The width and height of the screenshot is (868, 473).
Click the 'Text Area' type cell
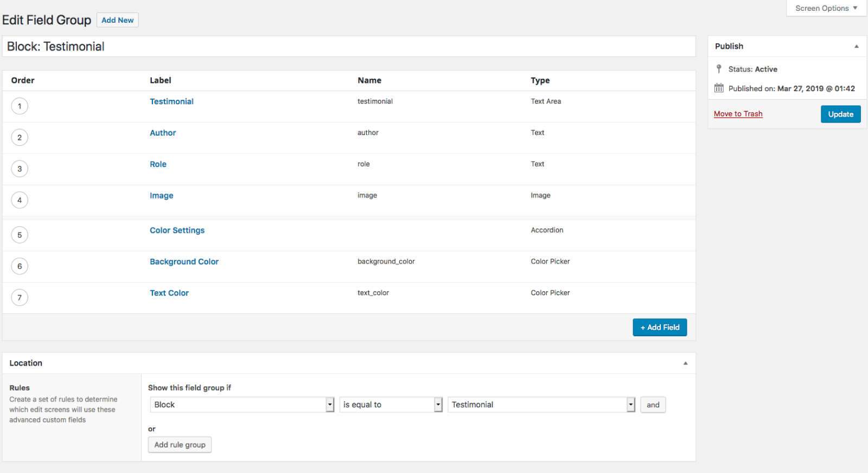pos(546,101)
